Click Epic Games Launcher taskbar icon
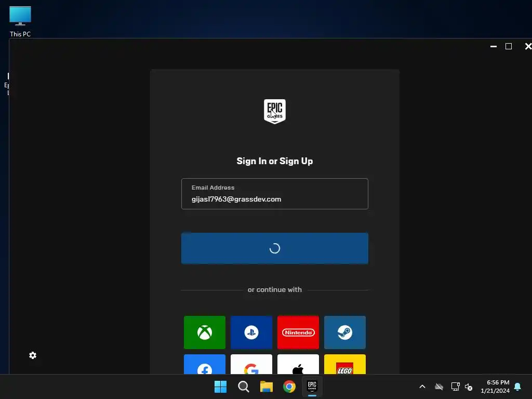Screen dimensions: 532x399 point(312,387)
